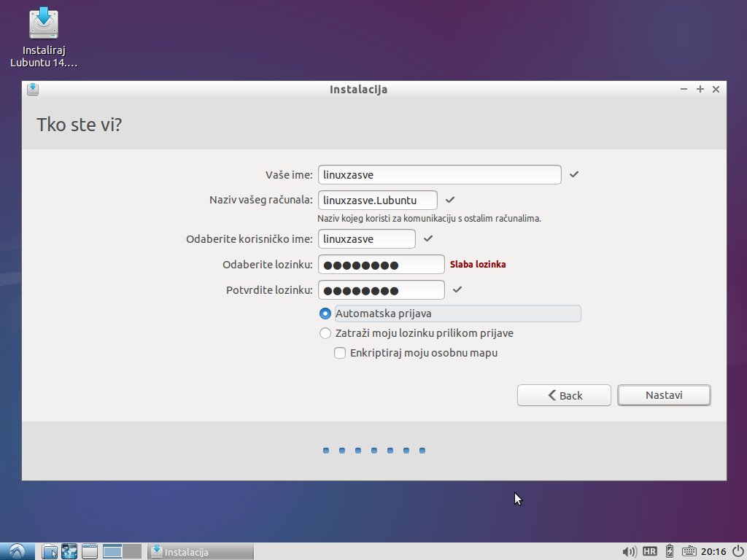The height and width of the screenshot is (560, 747).
Task: Launch the file manager from taskbar
Action: [x=50, y=551]
